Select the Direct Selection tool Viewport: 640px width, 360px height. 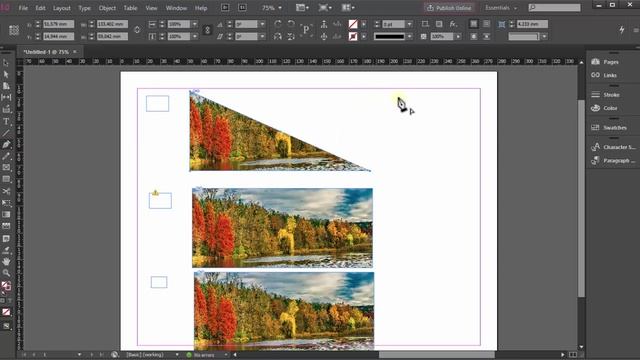(6, 74)
